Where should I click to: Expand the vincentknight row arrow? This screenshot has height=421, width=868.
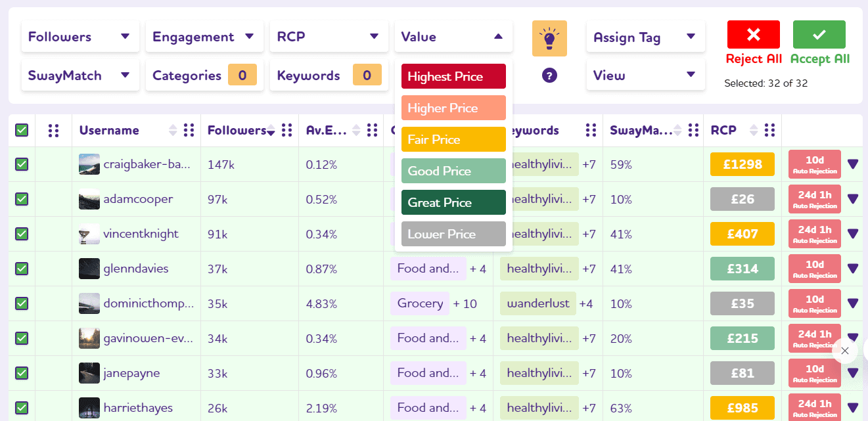853,234
